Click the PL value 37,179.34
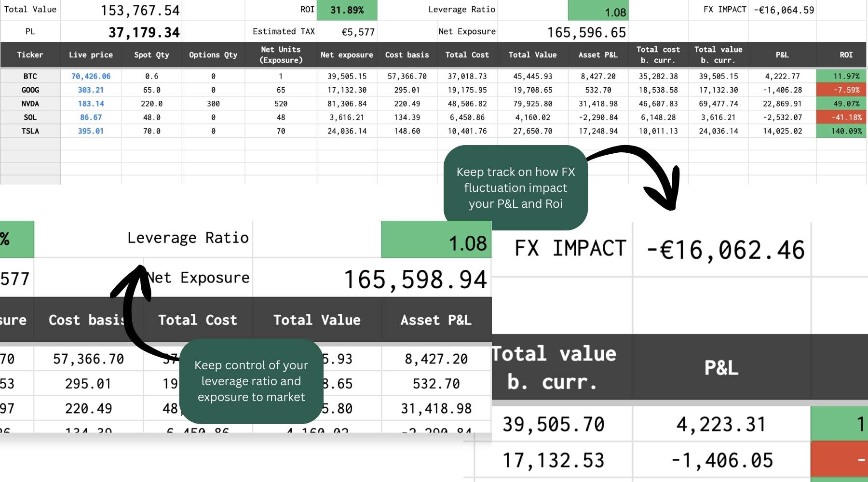Screen dimensions: 868x482 [x=144, y=32]
